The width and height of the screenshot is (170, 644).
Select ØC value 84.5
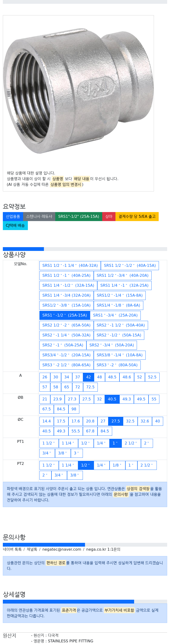[x=105, y=431]
